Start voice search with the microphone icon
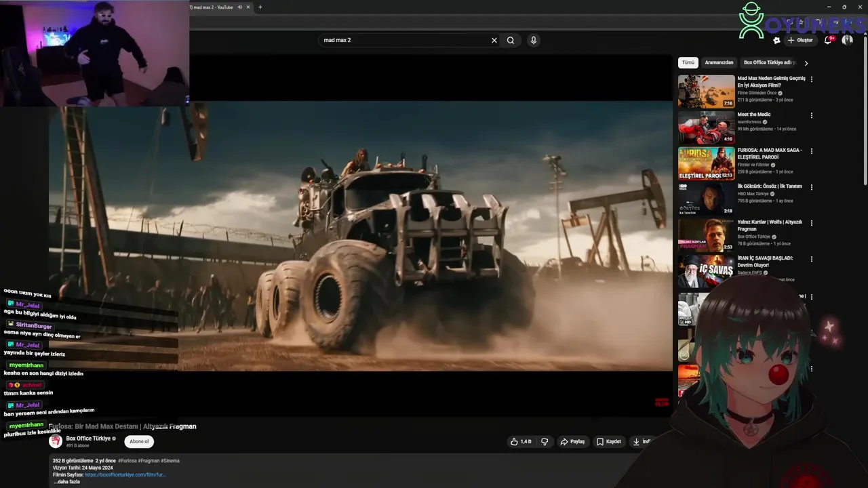 tap(534, 40)
